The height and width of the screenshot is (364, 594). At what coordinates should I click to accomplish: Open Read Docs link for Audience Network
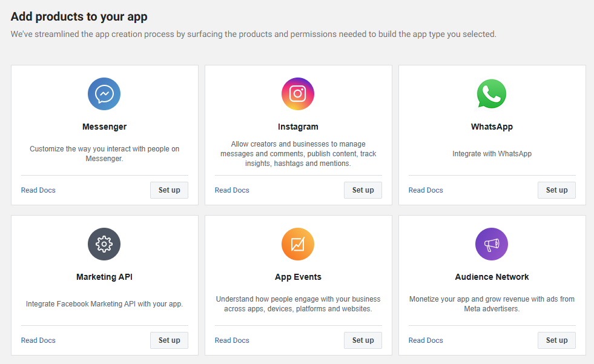click(426, 340)
